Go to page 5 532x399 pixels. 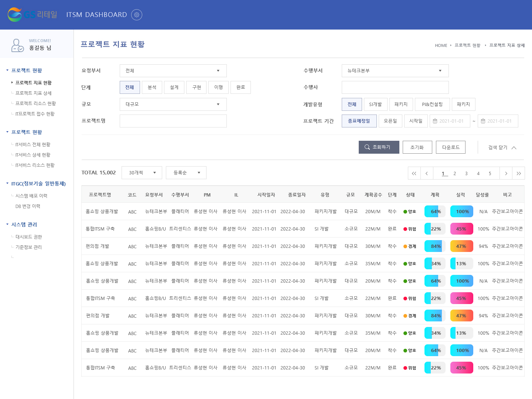coord(490,173)
